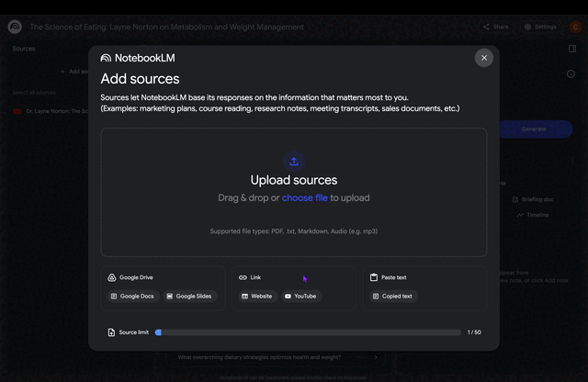Click supported file types text
The height and width of the screenshot is (382, 588).
[x=294, y=231]
